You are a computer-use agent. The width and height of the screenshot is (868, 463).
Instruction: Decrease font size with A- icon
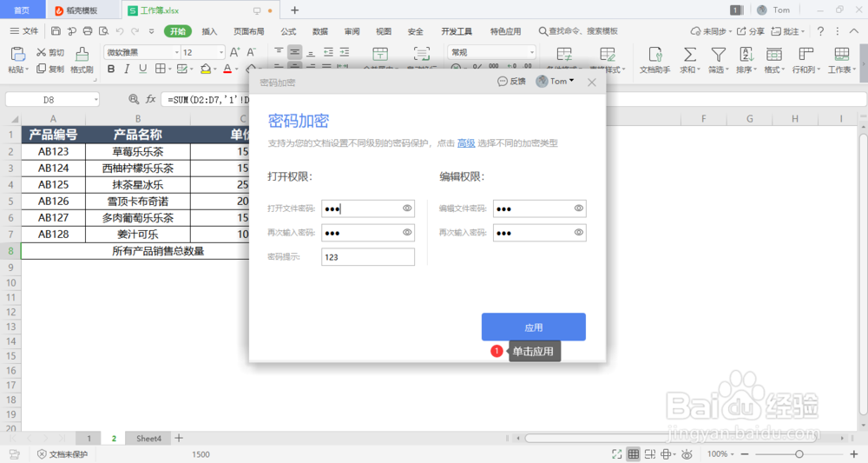coord(252,52)
